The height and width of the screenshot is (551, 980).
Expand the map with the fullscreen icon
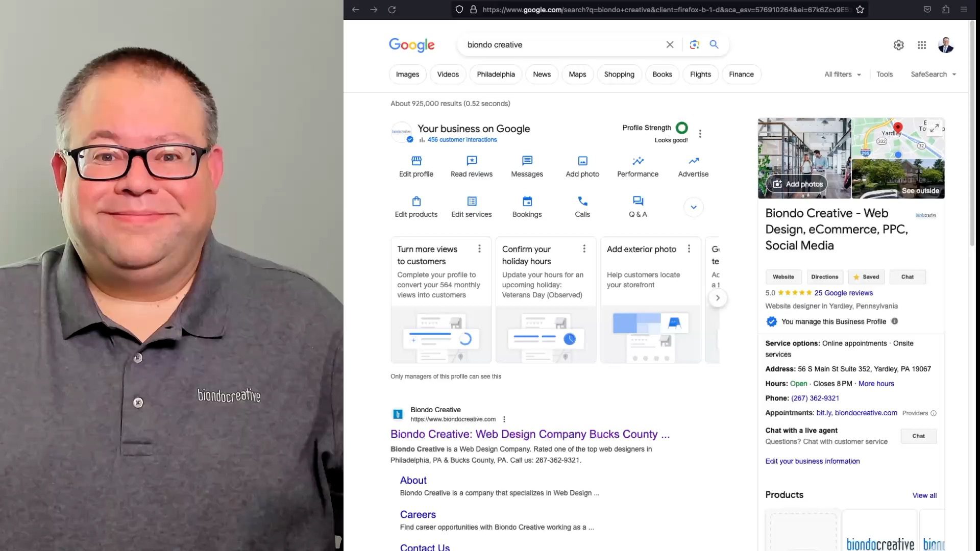coord(934,128)
